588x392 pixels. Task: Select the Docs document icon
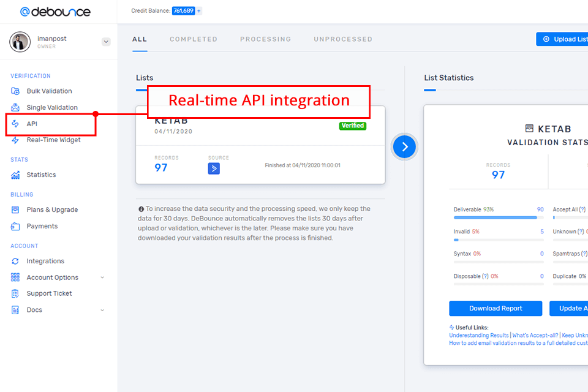point(15,310)
